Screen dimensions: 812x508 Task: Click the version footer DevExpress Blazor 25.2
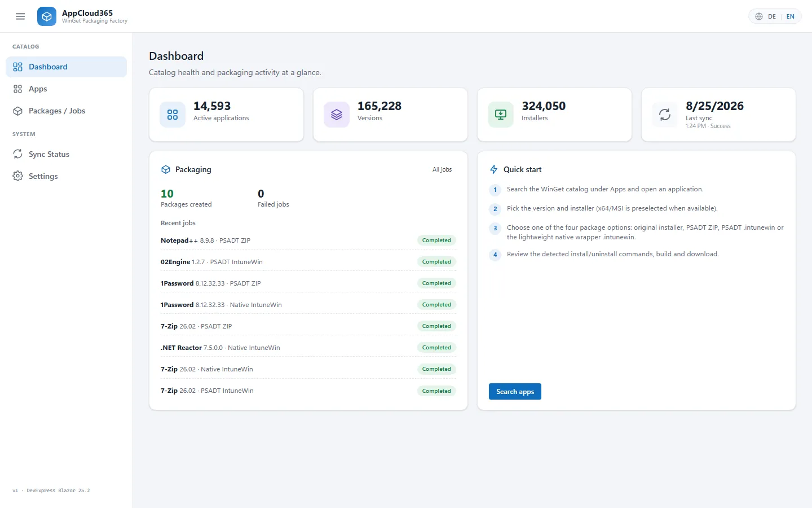click(x=51, y=491)
